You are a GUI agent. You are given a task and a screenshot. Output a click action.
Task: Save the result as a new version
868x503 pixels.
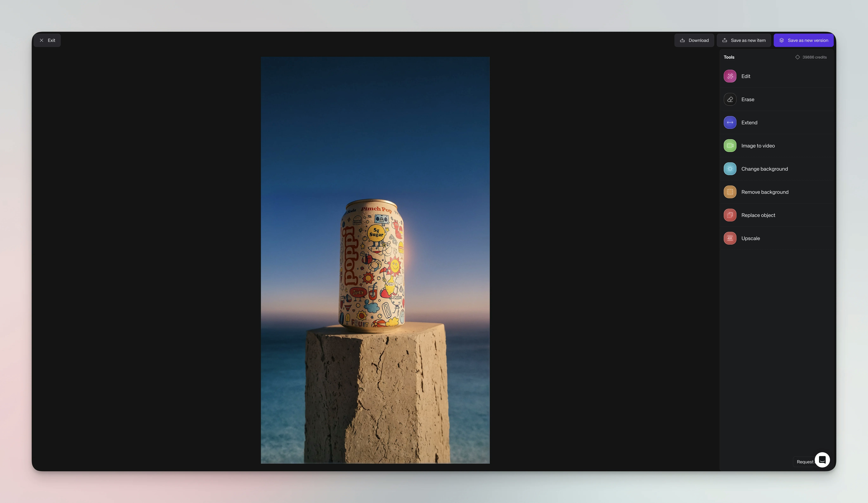pyautogui.click(x=803, y=40)
